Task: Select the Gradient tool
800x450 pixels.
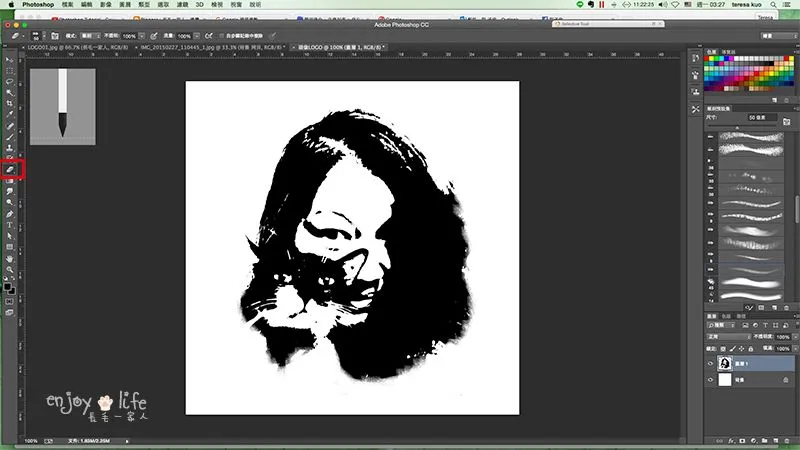Action: (9, 181)
